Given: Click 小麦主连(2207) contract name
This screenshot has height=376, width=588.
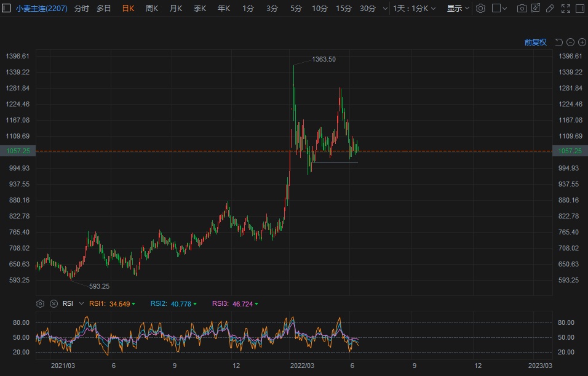Looking at the screenshot, I should (x=41, y=9).
